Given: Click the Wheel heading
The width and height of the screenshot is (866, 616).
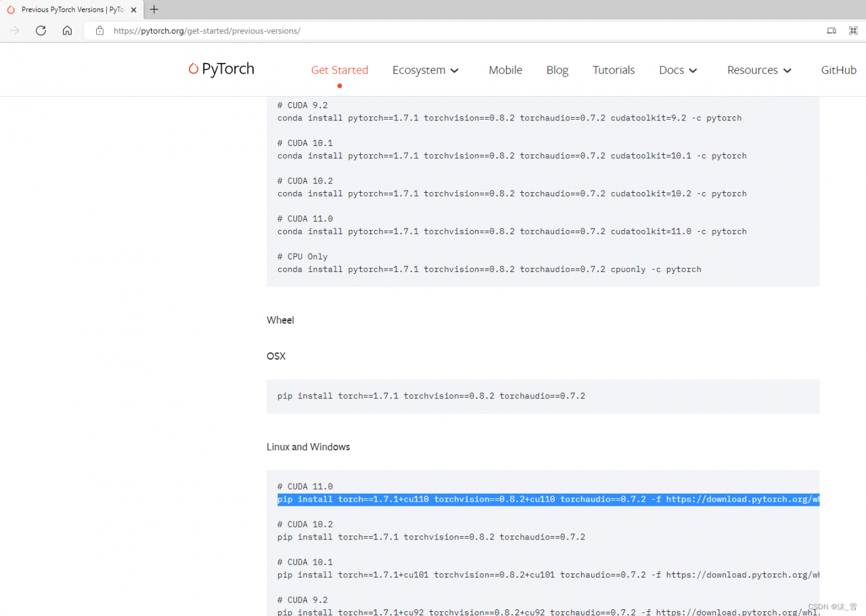Looking at the screenshot, I should click(280, 321).
